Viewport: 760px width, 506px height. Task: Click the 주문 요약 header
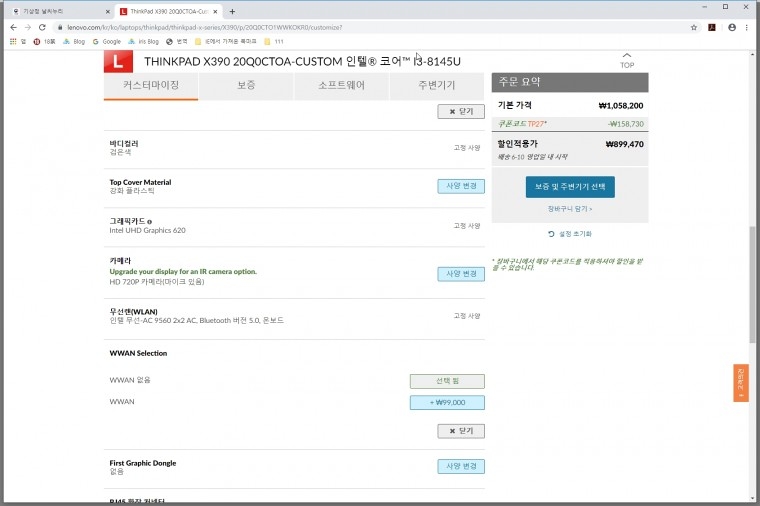[570, 82]
